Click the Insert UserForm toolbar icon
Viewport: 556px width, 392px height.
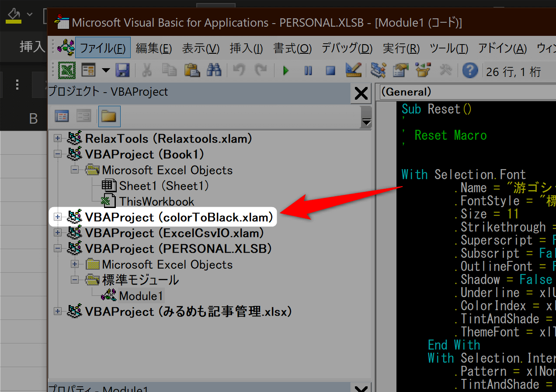click(89, 70)
